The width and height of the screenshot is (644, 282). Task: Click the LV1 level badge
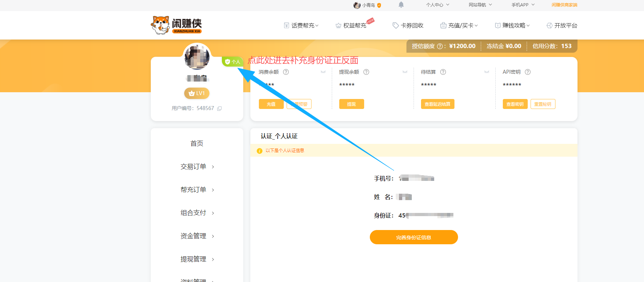[x=197, y=93]
